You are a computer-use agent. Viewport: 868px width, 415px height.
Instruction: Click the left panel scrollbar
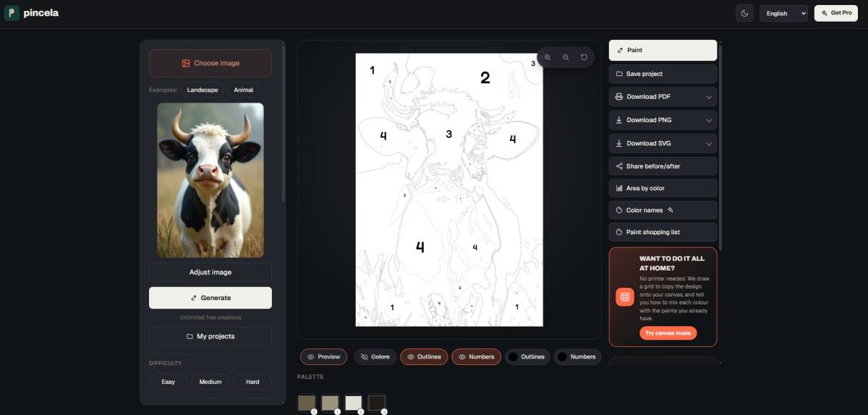(283, 123)
